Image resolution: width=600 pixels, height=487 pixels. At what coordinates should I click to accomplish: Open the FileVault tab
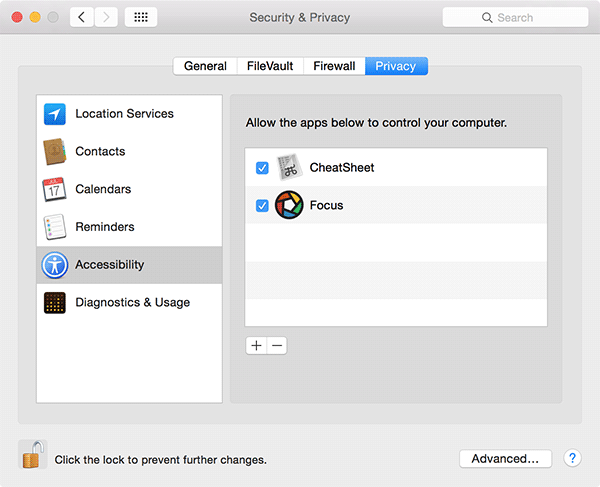point(270,66)
